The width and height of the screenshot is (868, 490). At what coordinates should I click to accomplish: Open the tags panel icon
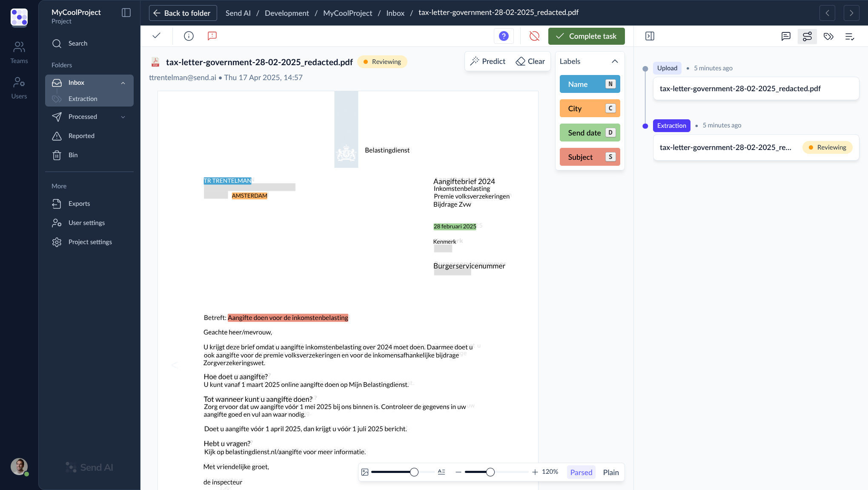click(828, 36)
